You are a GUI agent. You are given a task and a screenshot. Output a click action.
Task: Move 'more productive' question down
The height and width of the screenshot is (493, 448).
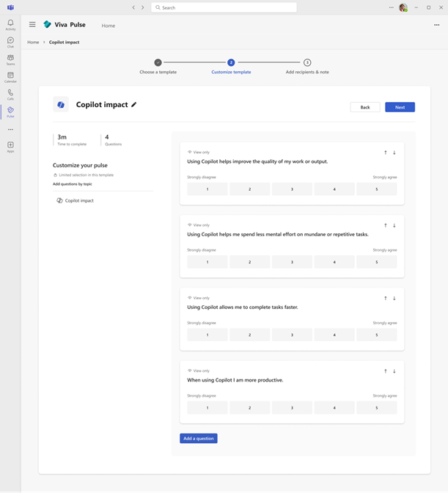point(394,371)
